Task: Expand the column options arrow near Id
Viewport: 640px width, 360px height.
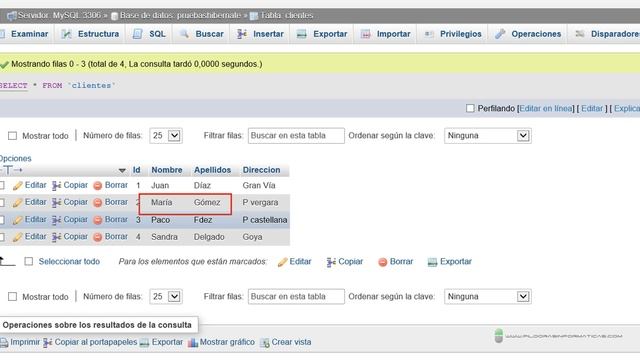Action: click(x=122, y=170)
